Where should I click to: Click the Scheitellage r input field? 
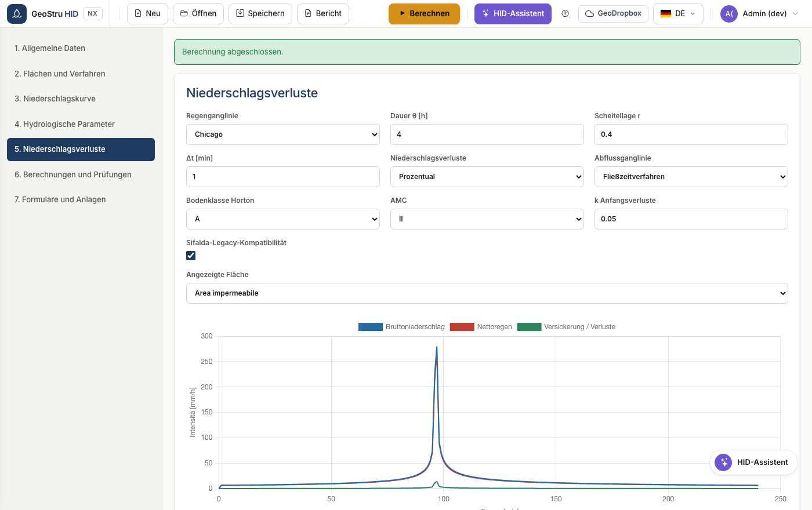click(691, 134)
